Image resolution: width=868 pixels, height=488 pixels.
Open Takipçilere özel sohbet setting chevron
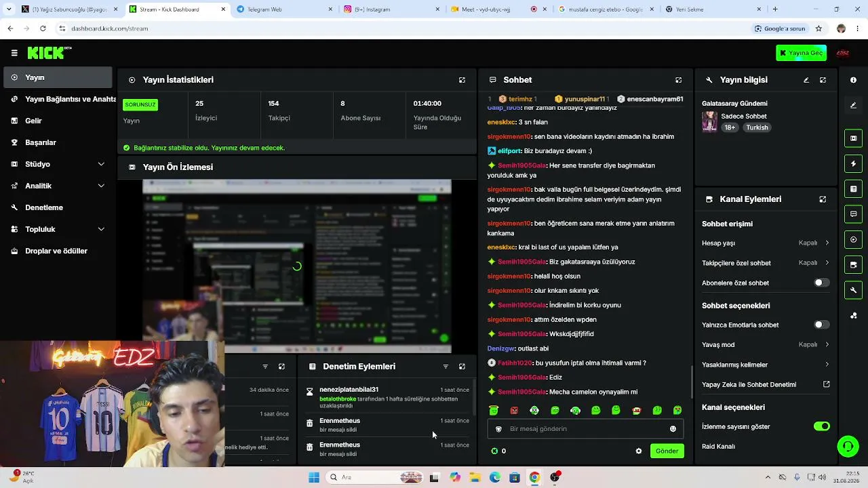point(827,263)
